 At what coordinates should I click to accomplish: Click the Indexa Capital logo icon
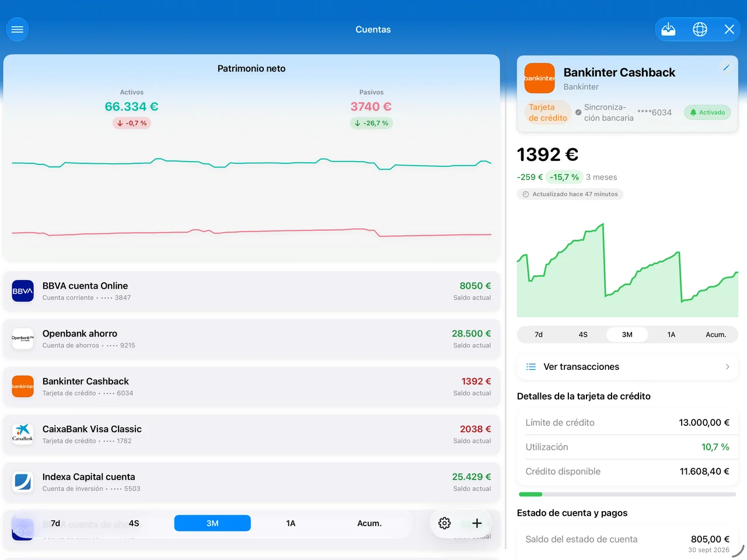23,481
